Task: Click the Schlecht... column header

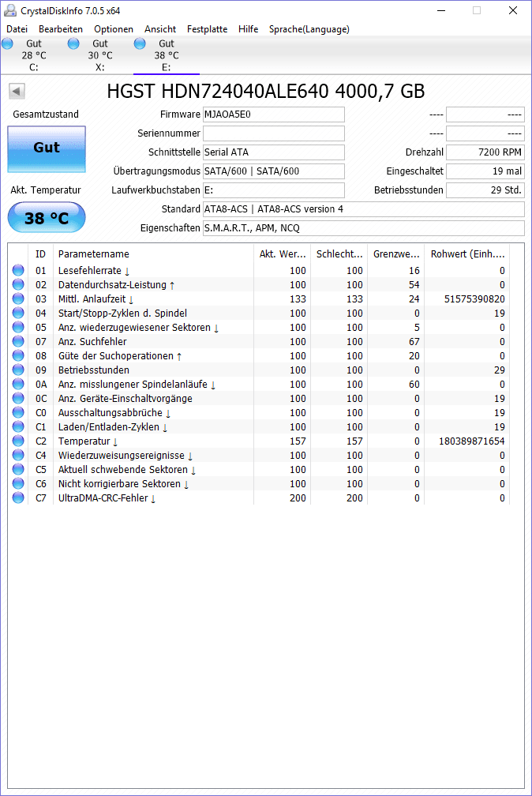Action: pos(339,253)
